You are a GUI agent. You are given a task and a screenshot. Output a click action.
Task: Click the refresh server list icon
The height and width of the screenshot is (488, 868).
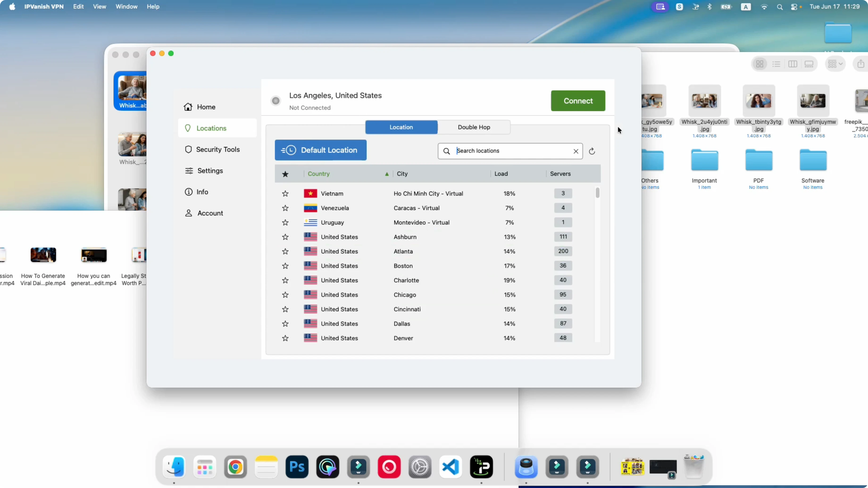pos(592,151)
